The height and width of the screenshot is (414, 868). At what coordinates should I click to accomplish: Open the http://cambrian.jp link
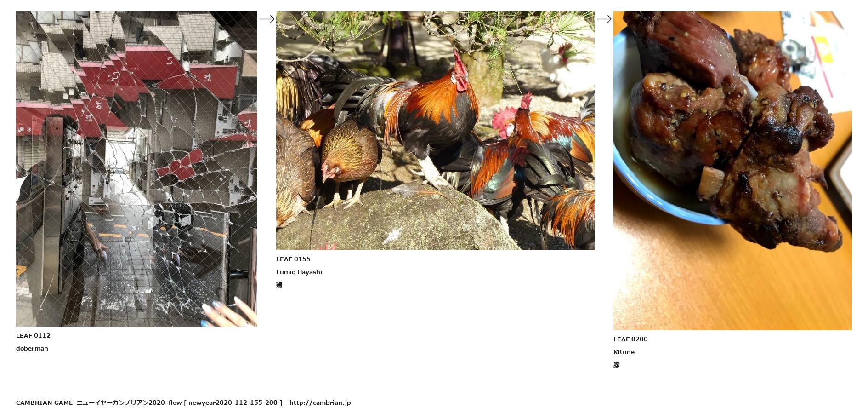tap(320, 402)
